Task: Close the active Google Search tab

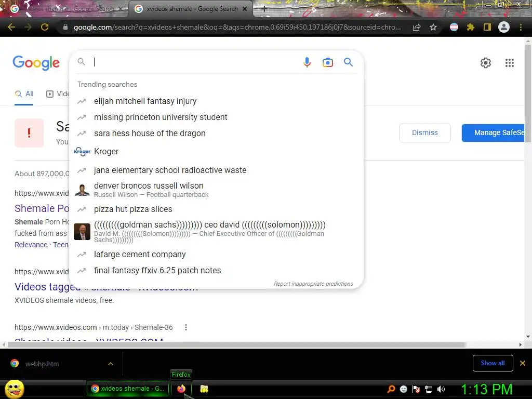Action: [x=245, y=9]
